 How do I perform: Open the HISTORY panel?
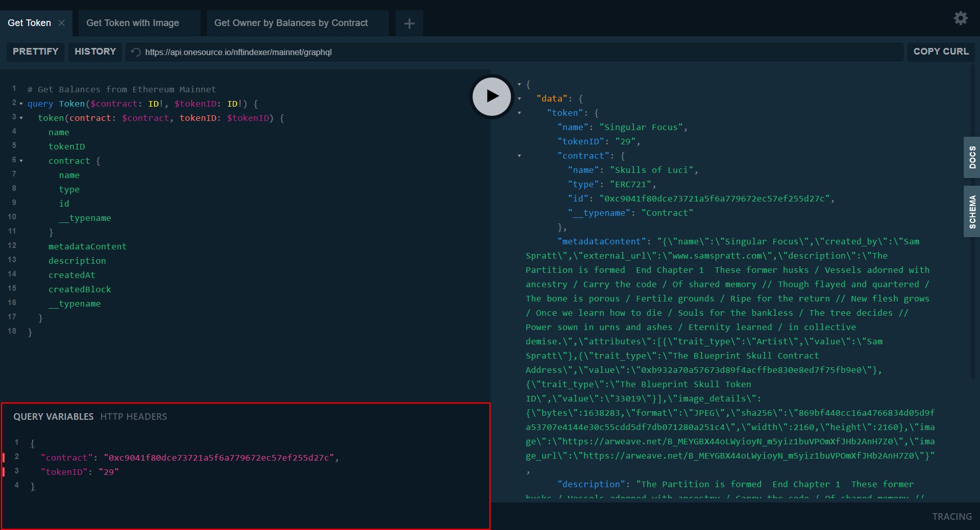pyautogui.click(x=95, y=52)
